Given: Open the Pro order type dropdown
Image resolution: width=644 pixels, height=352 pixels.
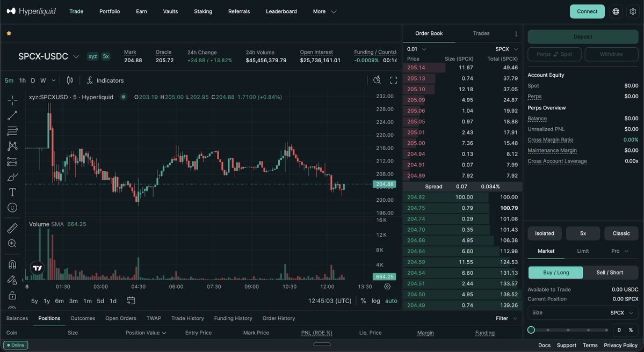Looking at the screenshot, I should click(x=620, y=251).
